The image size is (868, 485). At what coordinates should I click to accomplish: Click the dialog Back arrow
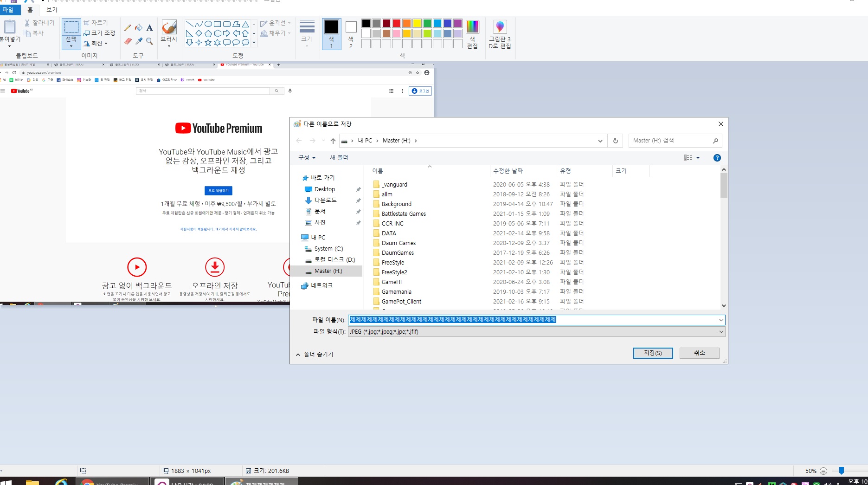tap(299, 141)
